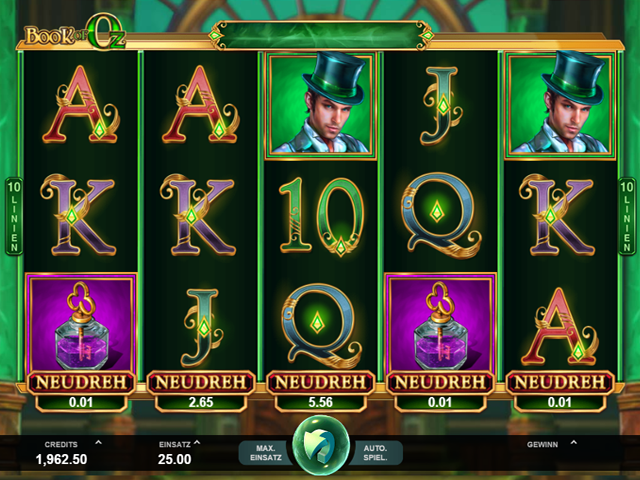Click the Einsatz 25.00 bet value
Image resolution: width=640 pixels, height=480 pixels.
click(x=175, y=459)
